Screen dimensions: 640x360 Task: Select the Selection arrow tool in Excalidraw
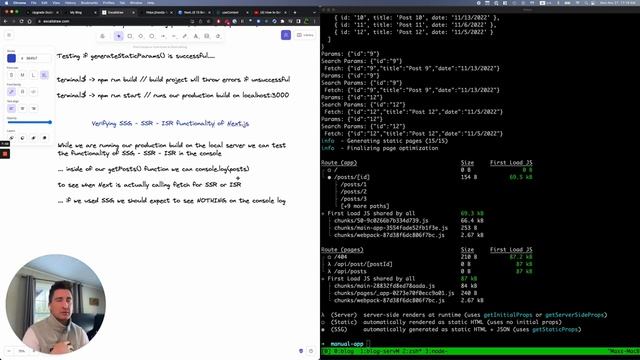coord(118,36)
